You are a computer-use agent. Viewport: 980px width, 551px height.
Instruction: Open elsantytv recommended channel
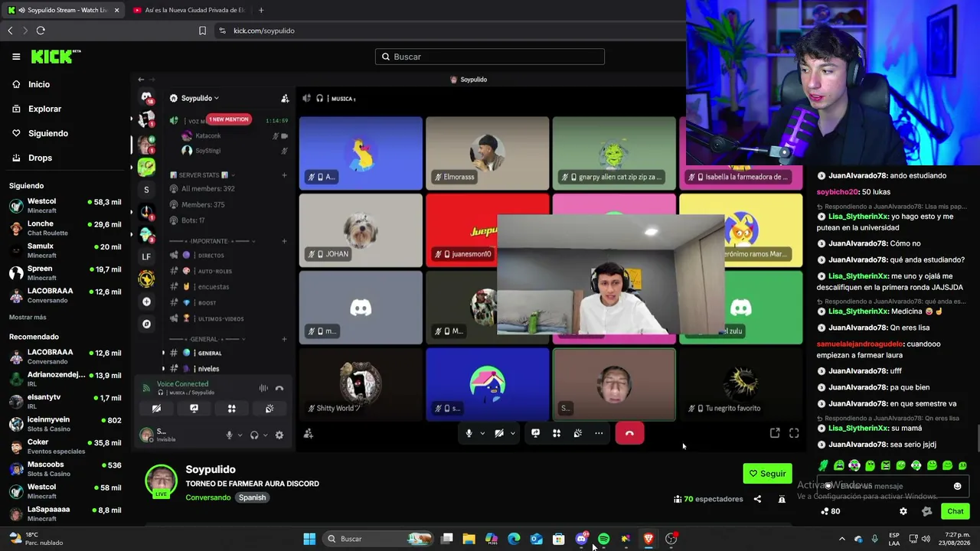pyautogui.click(x=65, y=402)
